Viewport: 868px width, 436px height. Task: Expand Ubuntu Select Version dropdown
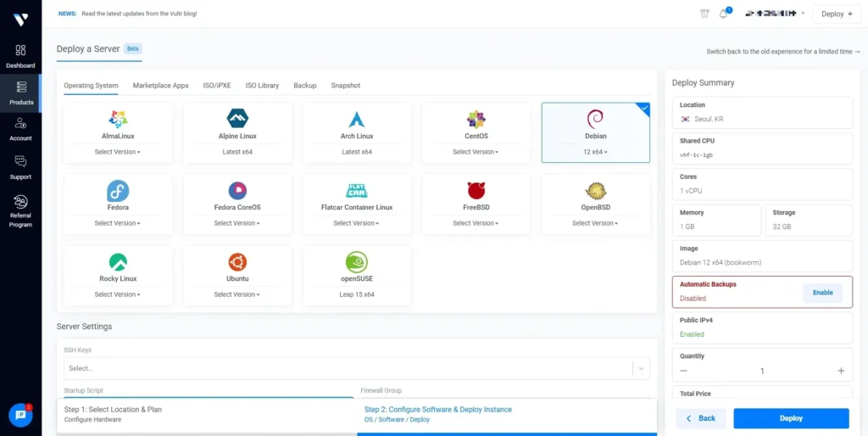click(237, 294)
